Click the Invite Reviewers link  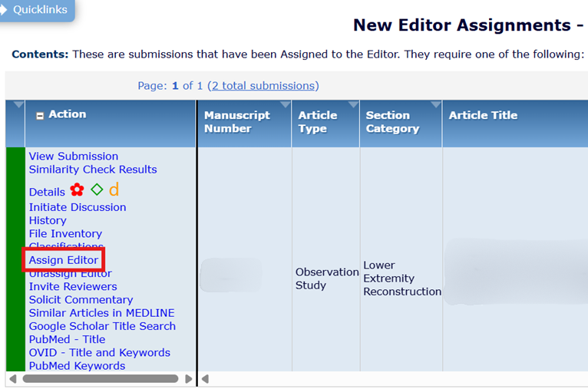[x=73, y=286]
